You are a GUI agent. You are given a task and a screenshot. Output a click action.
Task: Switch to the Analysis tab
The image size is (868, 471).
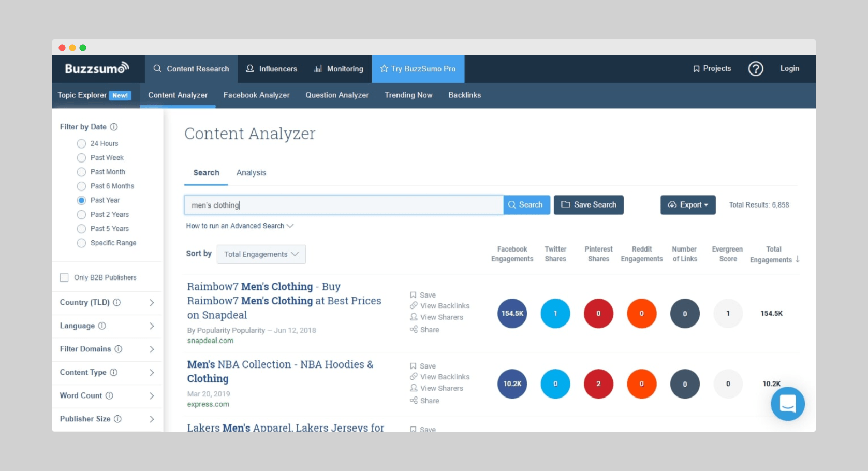pos(251,173)
